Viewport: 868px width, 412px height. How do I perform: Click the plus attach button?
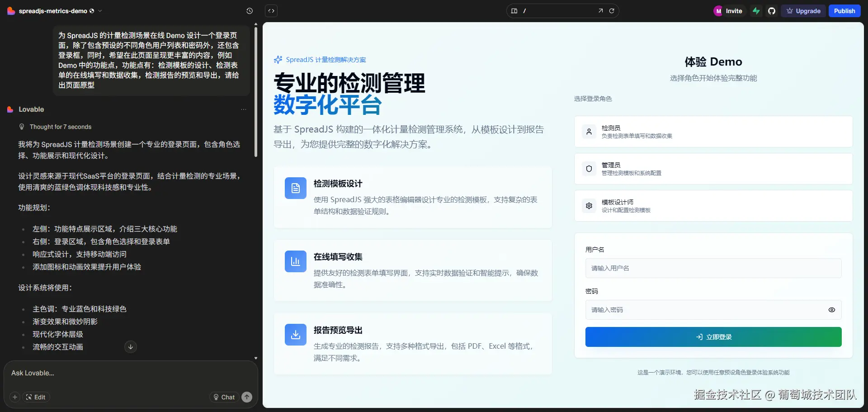pyautogui.click(x=15, y=397)
